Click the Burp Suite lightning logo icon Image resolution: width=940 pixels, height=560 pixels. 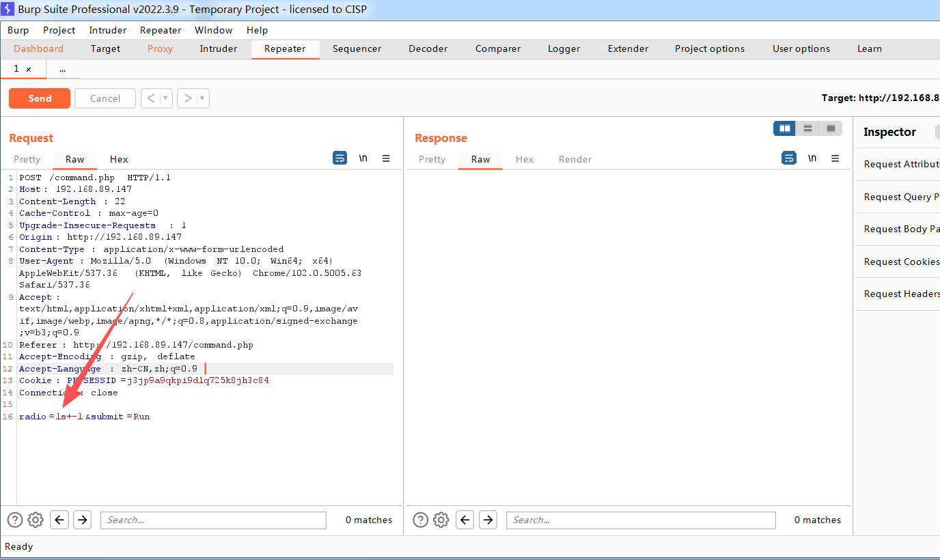pyautogui.click(x=8, y=9)
